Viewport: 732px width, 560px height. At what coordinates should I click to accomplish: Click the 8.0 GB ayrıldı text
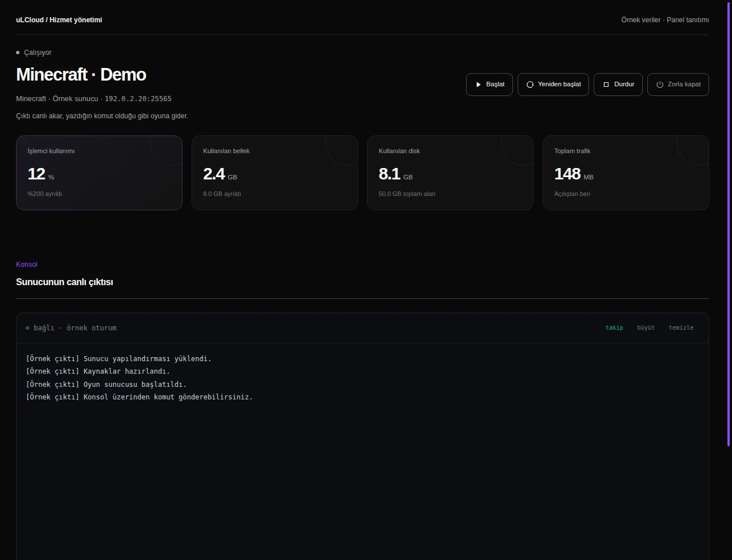click(222, 194)
